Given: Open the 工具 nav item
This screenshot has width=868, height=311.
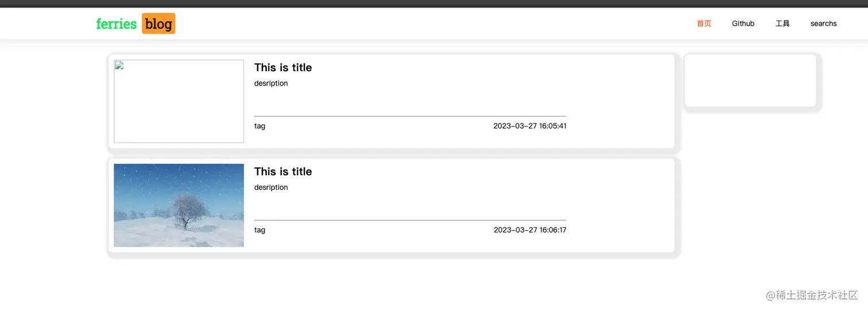Looking at the screenshot, I should (782, 24).
